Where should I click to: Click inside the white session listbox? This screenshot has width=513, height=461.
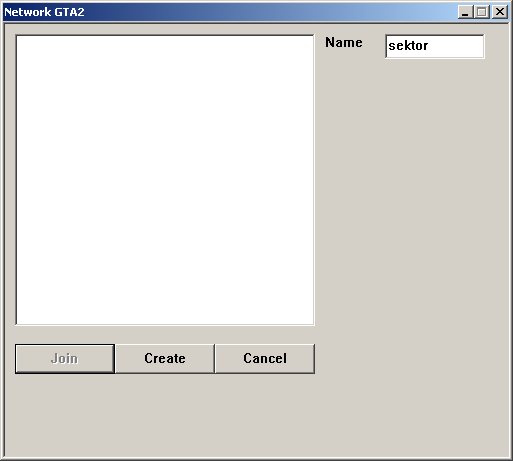point(165,180)
